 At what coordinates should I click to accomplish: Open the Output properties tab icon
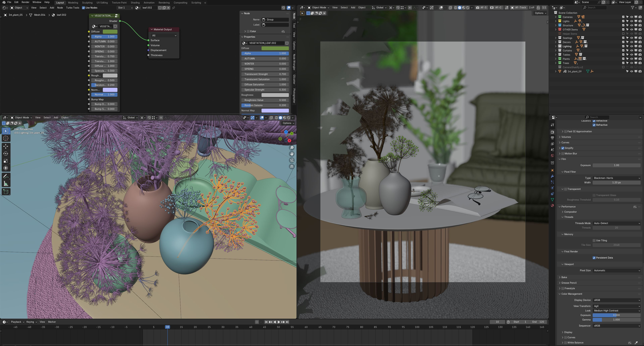pyautogui.click(x=552, y=138)
